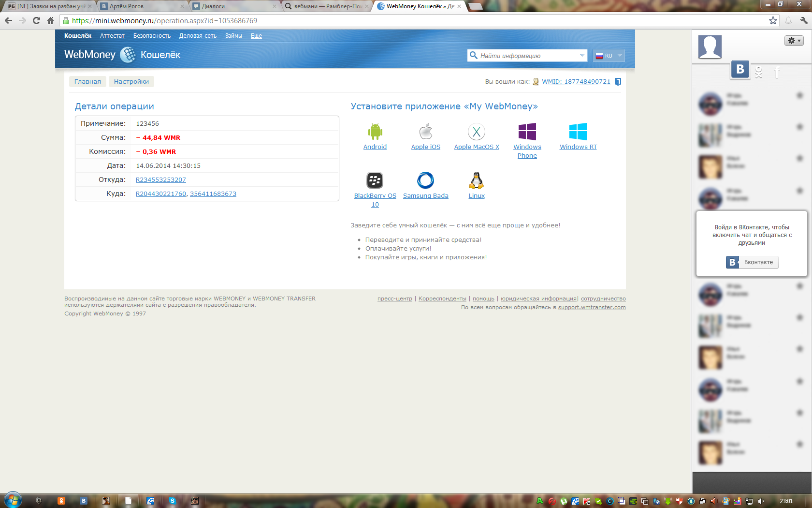This screenshot has height=508, width=812.
Task: Open a new browser tab
Action: [x=476, y=6]
